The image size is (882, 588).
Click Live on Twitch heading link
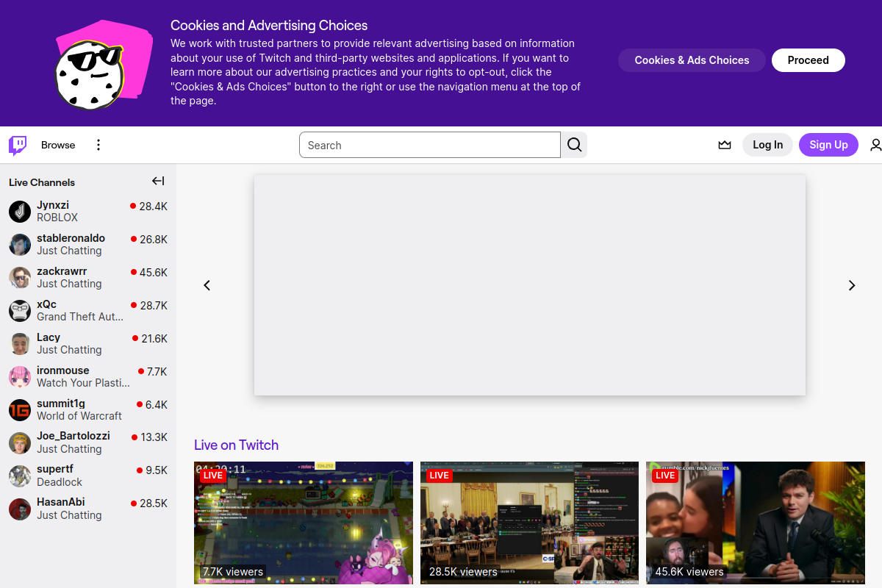click(236, 445)
